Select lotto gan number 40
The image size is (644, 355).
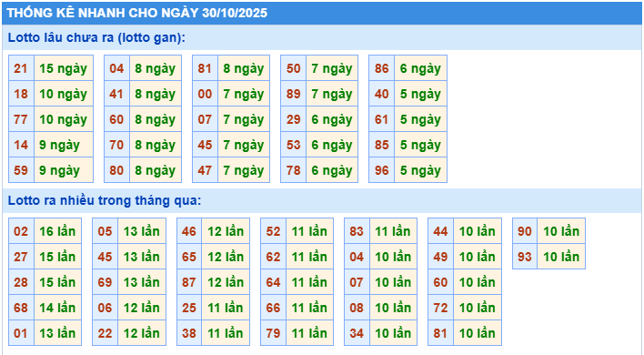click(x=381, y=94)
